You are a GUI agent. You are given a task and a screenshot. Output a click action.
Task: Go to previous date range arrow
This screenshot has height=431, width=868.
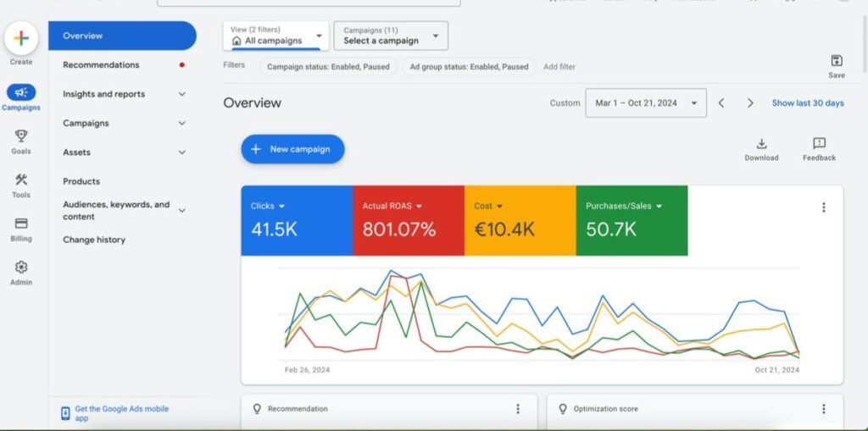[721, 103]
